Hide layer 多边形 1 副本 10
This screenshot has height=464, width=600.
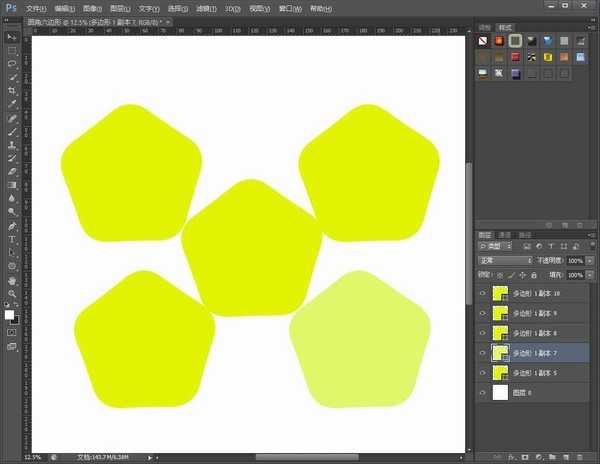point(483,294)
